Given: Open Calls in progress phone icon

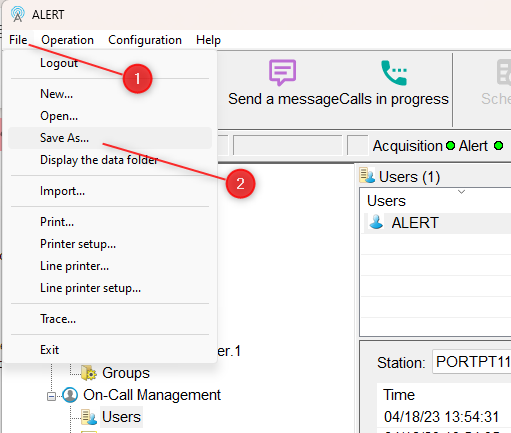Looking at the screenshot, I should [394, 73].
